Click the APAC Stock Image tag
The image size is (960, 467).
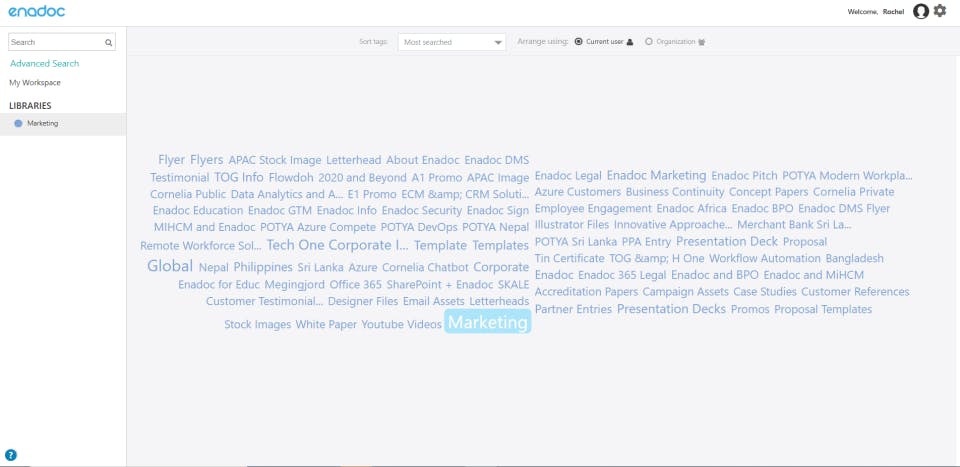[275, 160]
